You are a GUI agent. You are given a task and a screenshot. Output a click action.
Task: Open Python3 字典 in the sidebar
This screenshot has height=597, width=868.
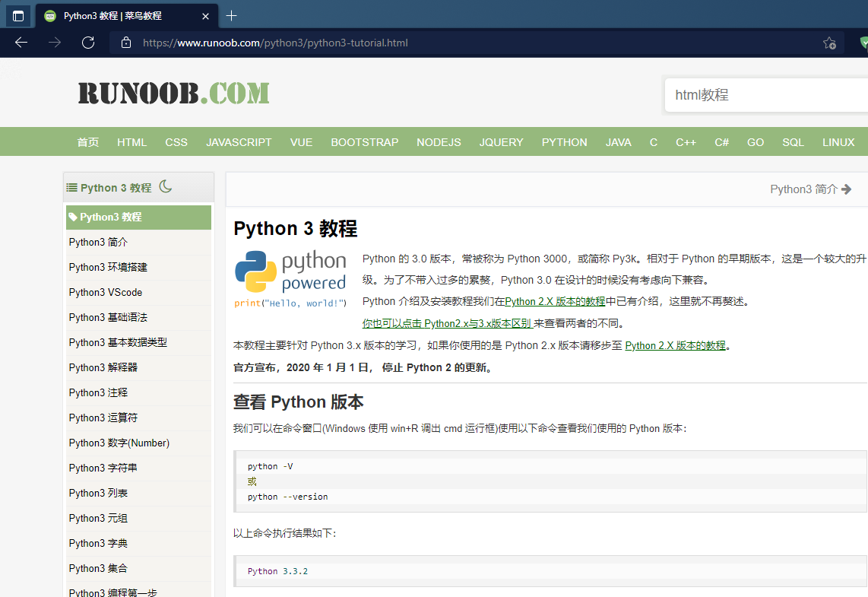pos(138,543)
